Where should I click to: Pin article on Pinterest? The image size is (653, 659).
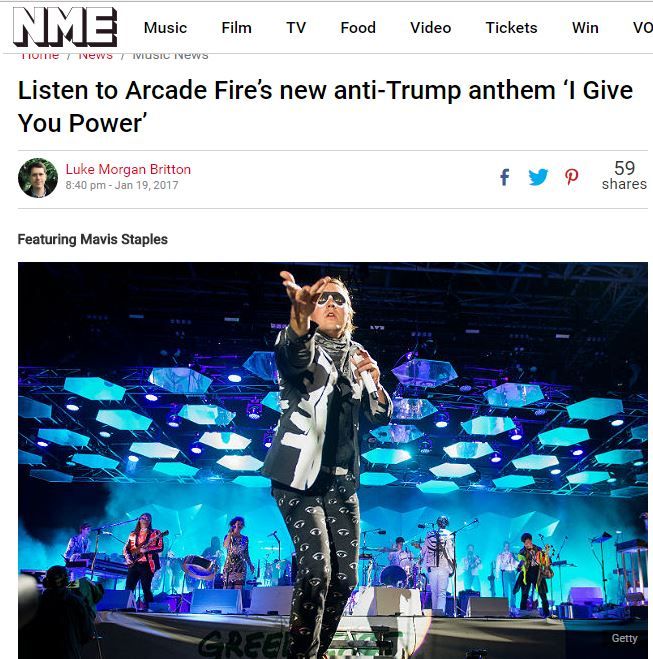[571, 177]
